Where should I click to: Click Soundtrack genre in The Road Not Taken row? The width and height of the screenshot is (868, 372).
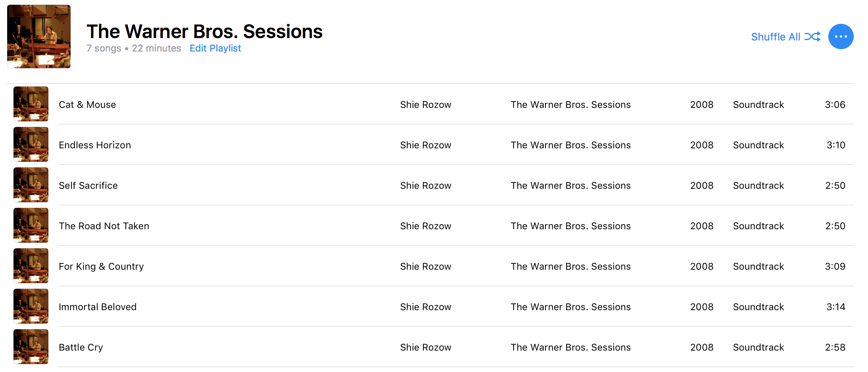pyautogui.click(x=759, y=226)
